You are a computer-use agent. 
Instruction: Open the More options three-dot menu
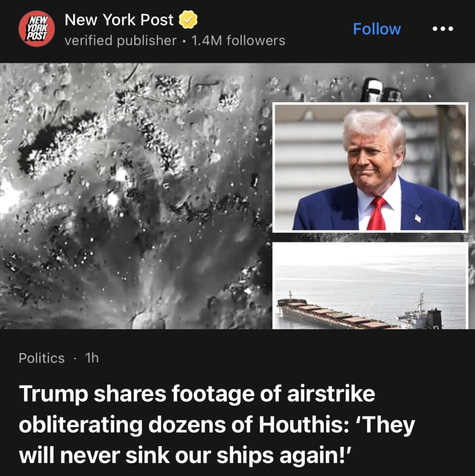(x=442, y=29)
